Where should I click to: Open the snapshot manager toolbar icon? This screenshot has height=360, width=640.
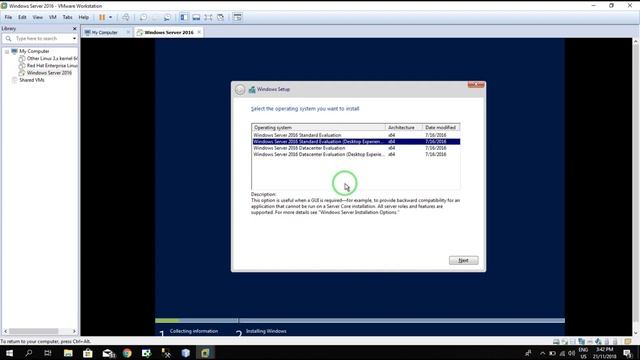pyautogui.click(x=167, y=17)
